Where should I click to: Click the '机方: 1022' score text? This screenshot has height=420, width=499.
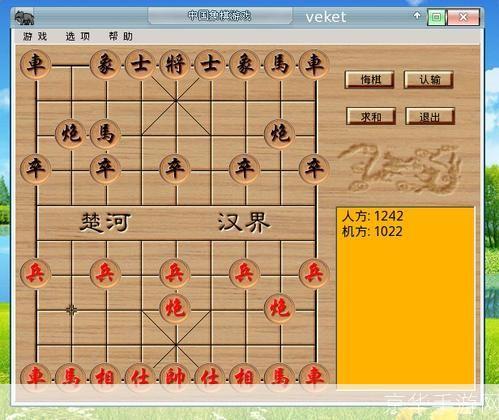tap(372, 231)
